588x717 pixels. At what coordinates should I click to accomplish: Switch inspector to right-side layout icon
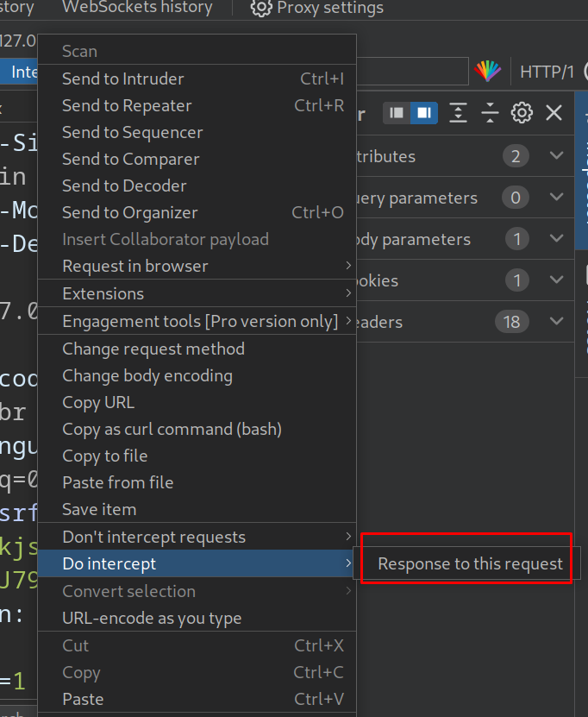424,113
